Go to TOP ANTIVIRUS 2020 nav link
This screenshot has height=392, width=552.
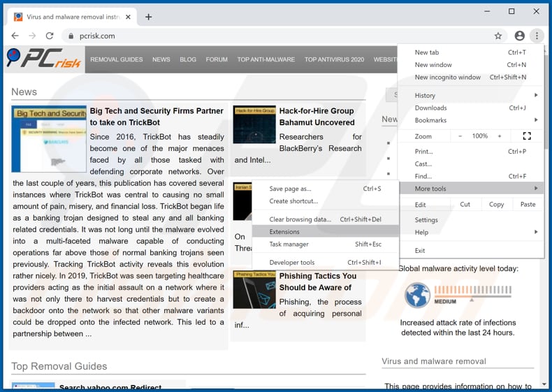point(334,59)
